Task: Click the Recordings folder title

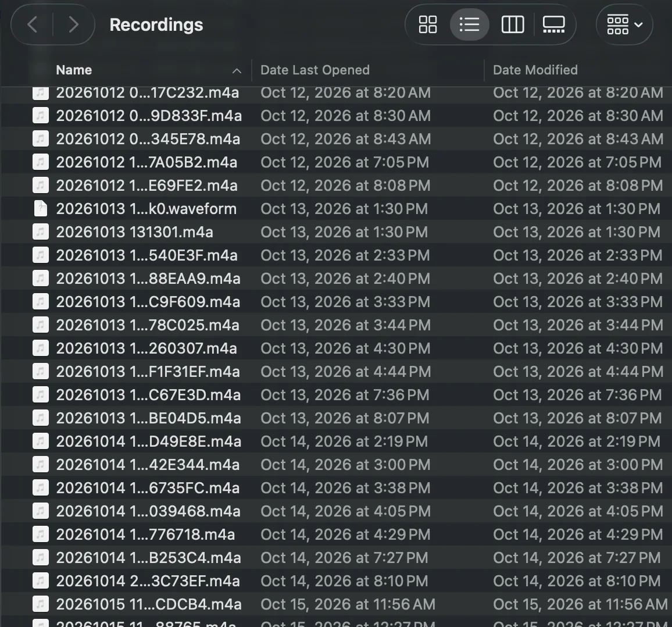Action: click(156, 25)
